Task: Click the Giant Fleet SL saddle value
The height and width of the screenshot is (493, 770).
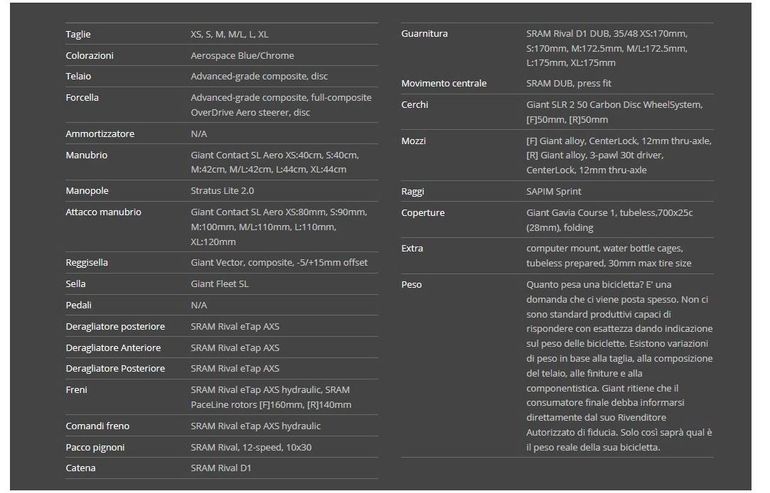Action: (x=219, y=284)
